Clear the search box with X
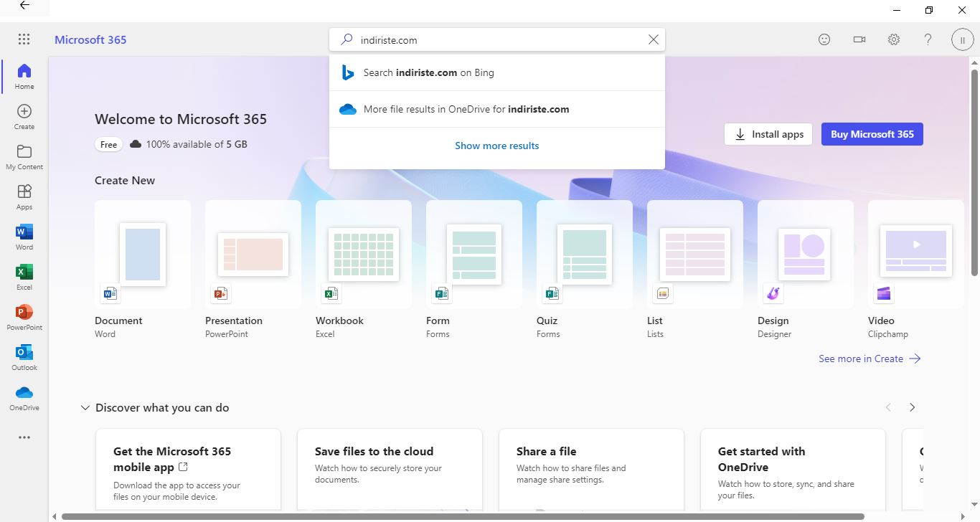This screenshot has width=980, height=522. pyautogui.click(x=653, y=39)
